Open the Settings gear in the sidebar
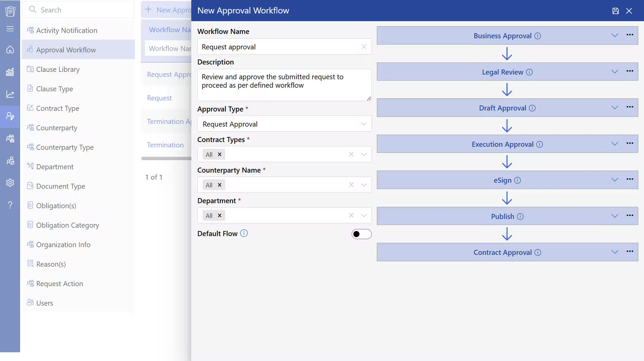The width and height of the screenshot is (644, 361). pos(10,182)
